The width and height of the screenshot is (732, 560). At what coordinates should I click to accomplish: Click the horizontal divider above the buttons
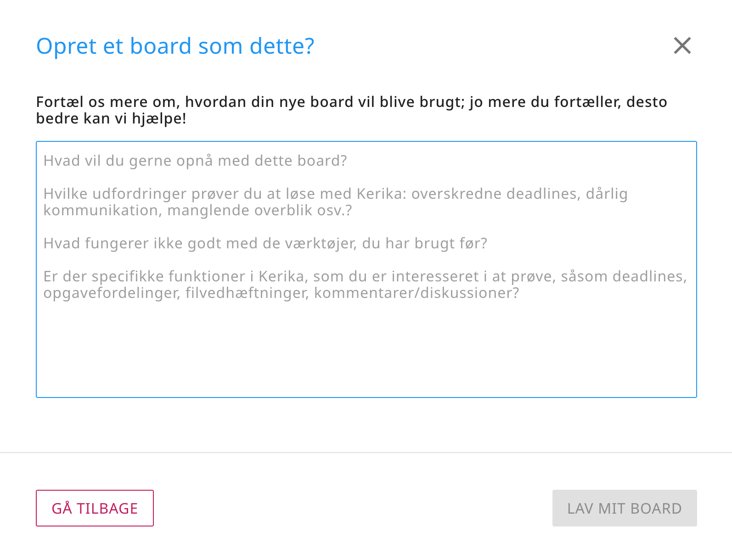366,453
